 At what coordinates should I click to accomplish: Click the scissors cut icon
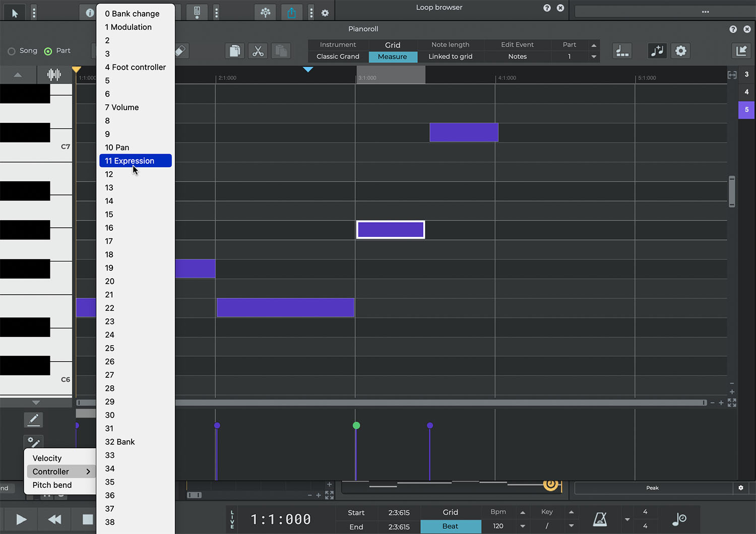(x=258, y=51)
